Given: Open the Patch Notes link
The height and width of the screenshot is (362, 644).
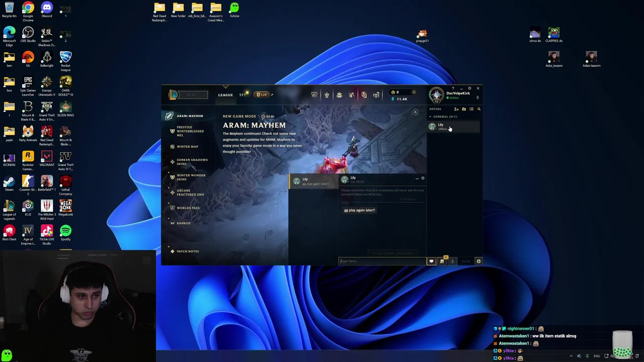Looking at the screenshot, I should coord(184,251).
